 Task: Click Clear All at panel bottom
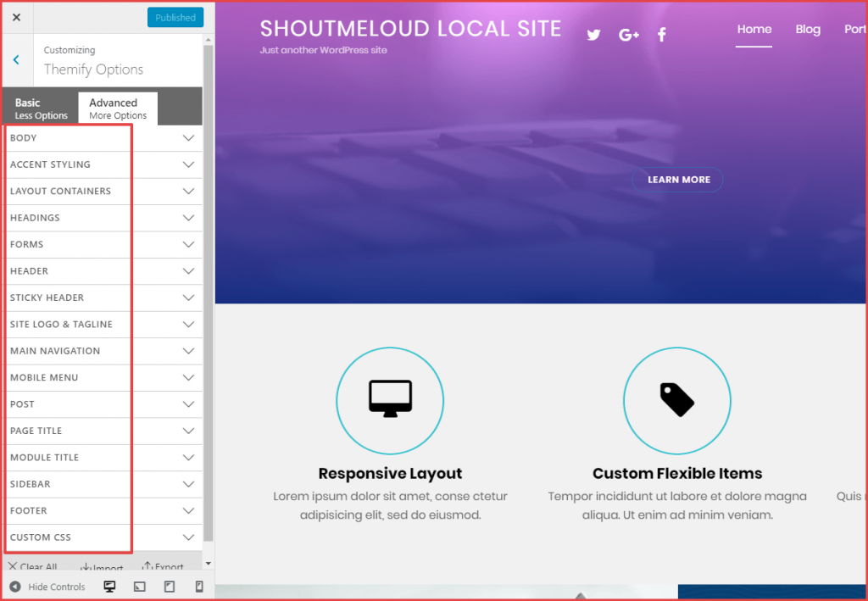(33, 566)
